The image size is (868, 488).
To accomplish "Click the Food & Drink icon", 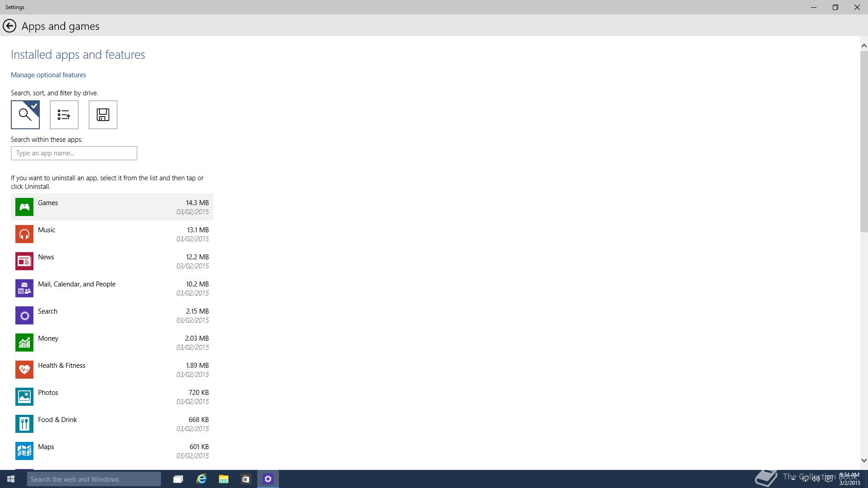I will 24,424.
